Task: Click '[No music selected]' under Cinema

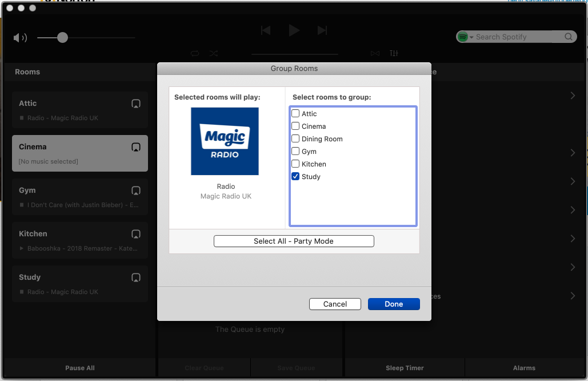Action: pyautogui.click(x=49, y=161)
